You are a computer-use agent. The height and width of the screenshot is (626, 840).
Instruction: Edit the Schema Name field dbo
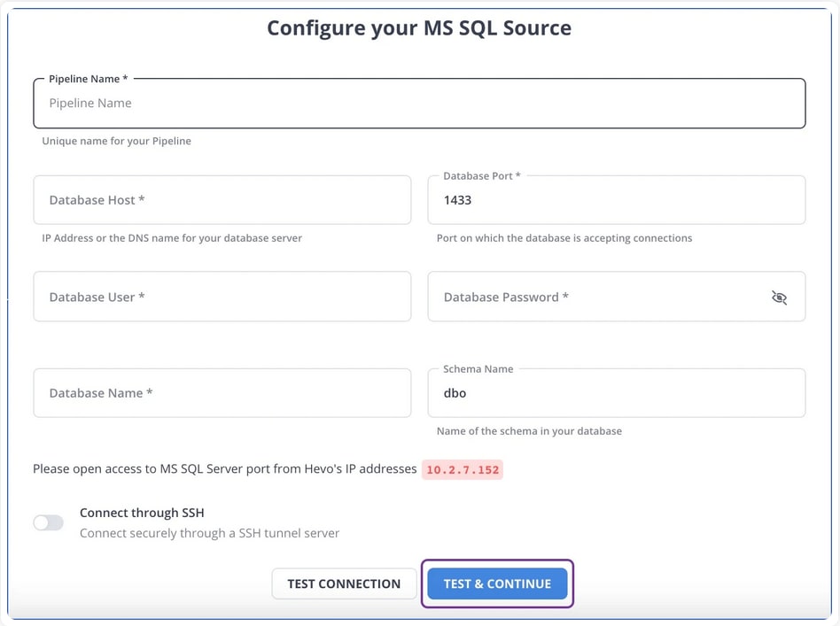[617, 393]
